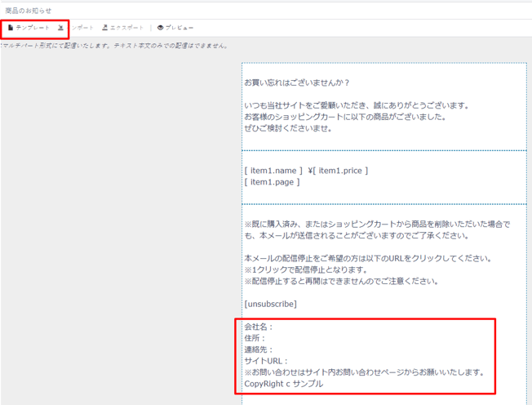
Task: Open the プレビュー preview
Action: 175,28
